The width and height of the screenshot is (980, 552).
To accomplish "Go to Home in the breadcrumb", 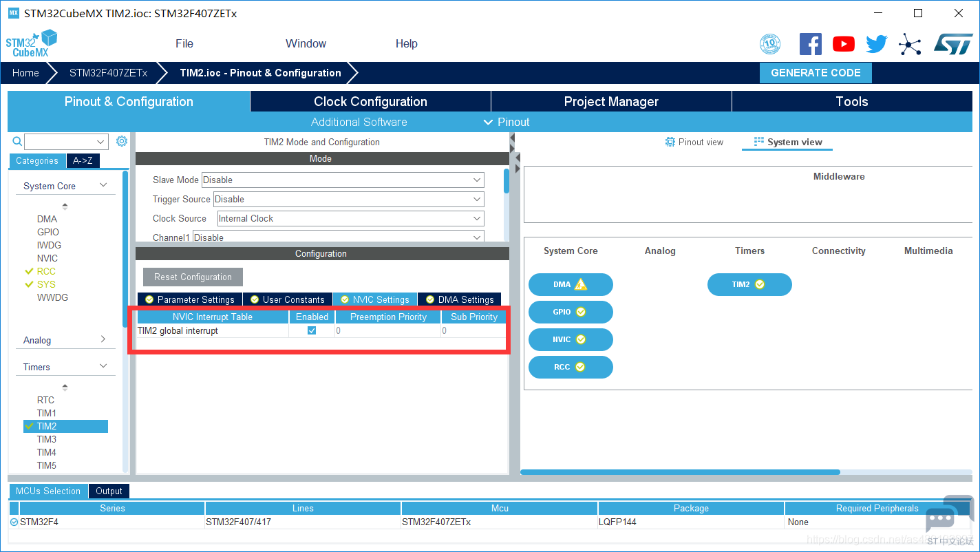I will 25,73.
